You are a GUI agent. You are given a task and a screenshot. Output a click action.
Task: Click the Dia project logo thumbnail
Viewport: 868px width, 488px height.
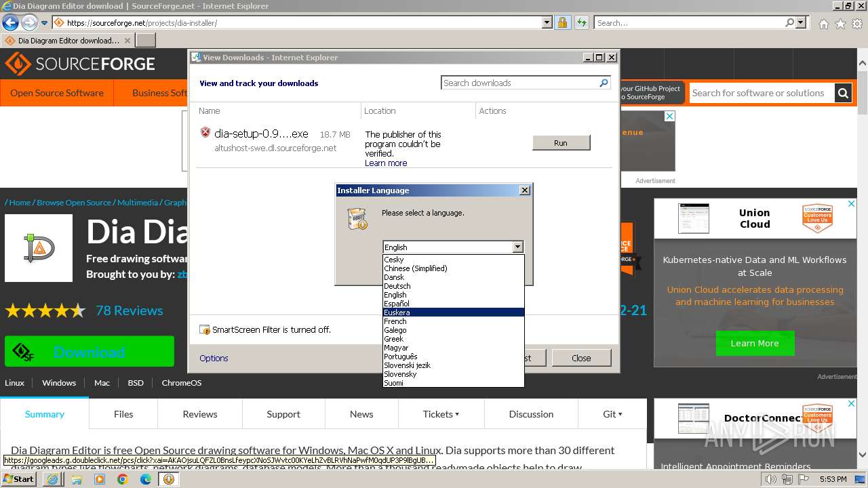click(39, 248)
